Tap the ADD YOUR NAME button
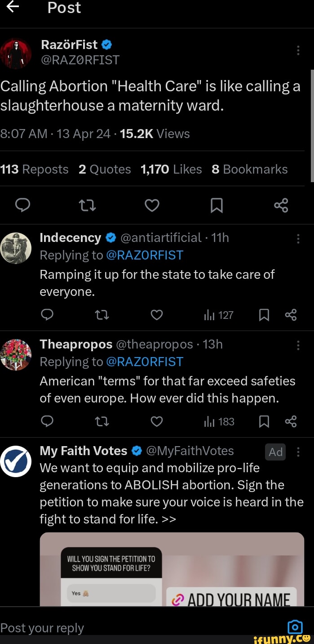 pyautogui.click(x=231, y=599)
